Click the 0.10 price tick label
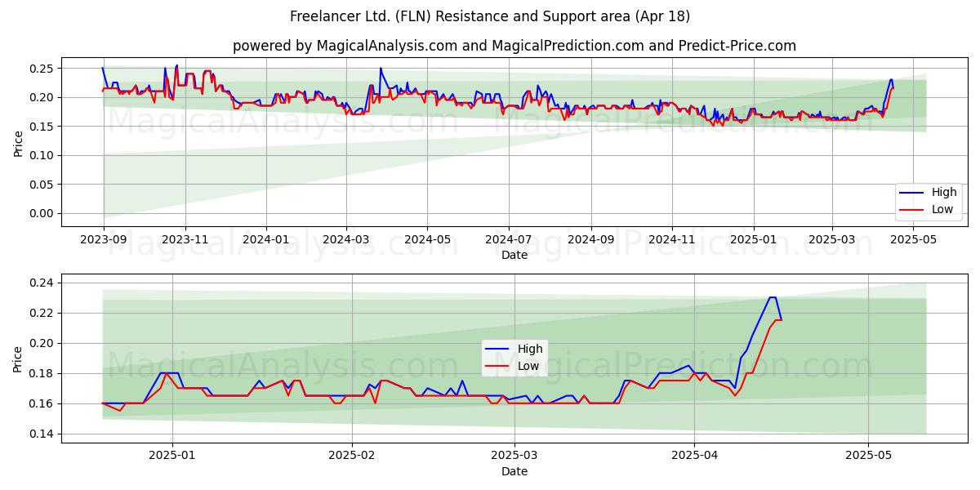The height and width of the screenshot is (490, 980). pyautogui.click(x=42, y=155)
